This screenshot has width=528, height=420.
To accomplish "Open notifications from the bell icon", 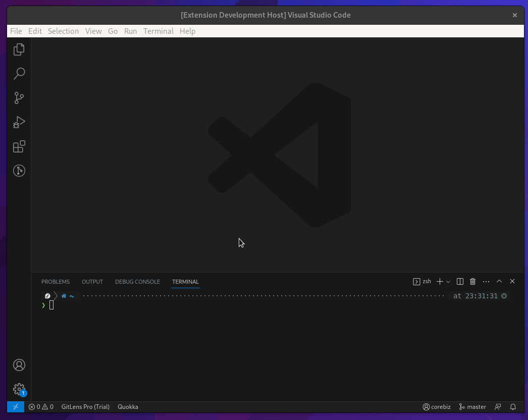I will (513, 406).
